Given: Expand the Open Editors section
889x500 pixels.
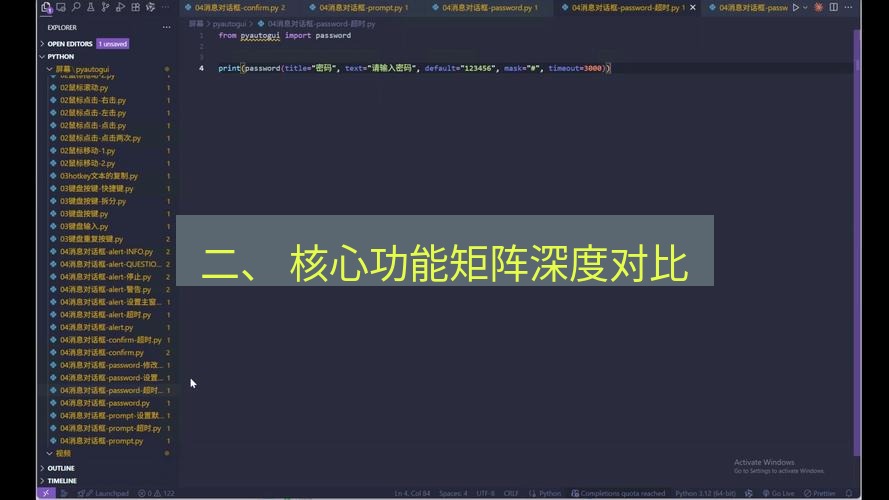Looking at the screenshot, I should pyautogui.click(x=70, y=44).
